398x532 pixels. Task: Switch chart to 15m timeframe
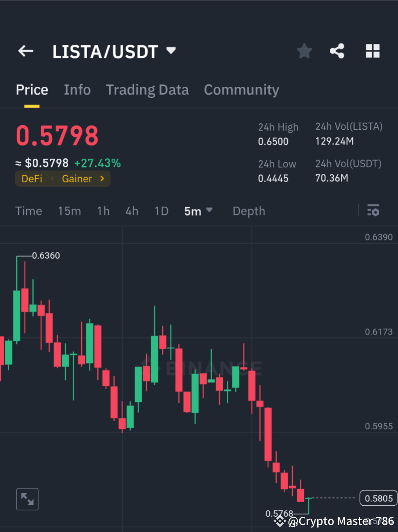click(69, 211)
